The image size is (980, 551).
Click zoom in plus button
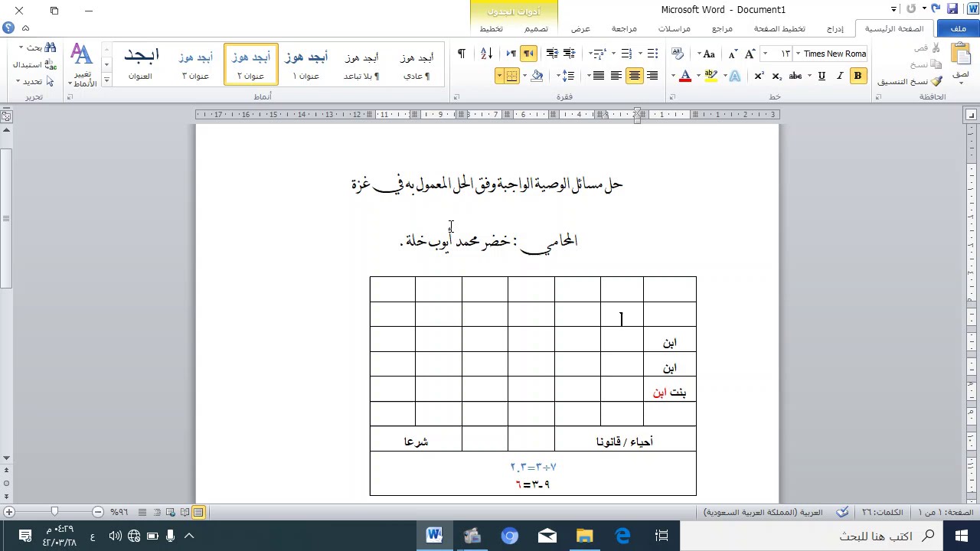[x=8, y=512]
